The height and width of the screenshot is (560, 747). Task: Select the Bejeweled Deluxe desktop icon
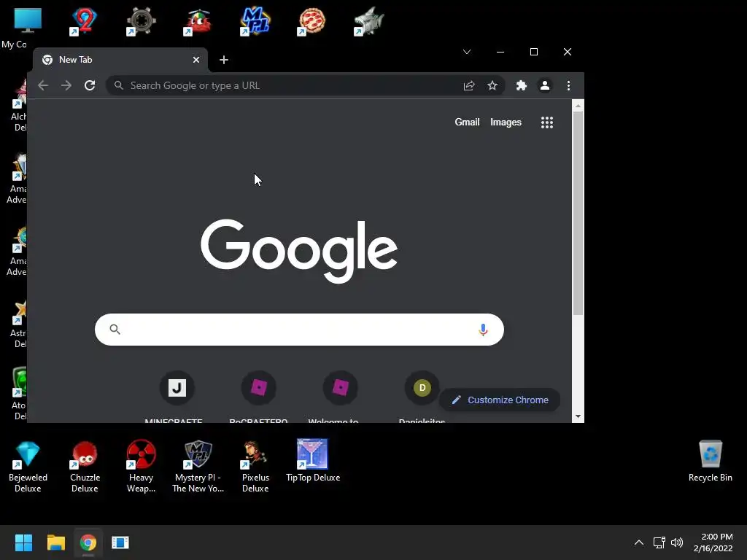click(x=28, y=467)
